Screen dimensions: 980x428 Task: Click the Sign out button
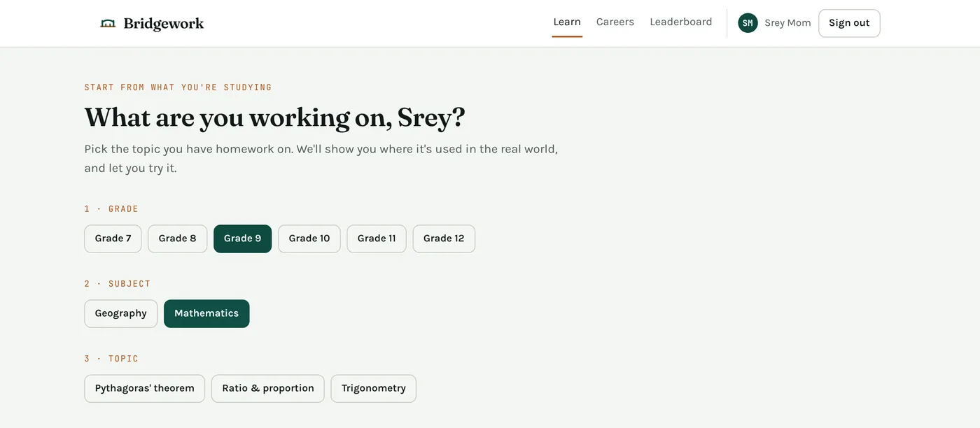(849, 23)
